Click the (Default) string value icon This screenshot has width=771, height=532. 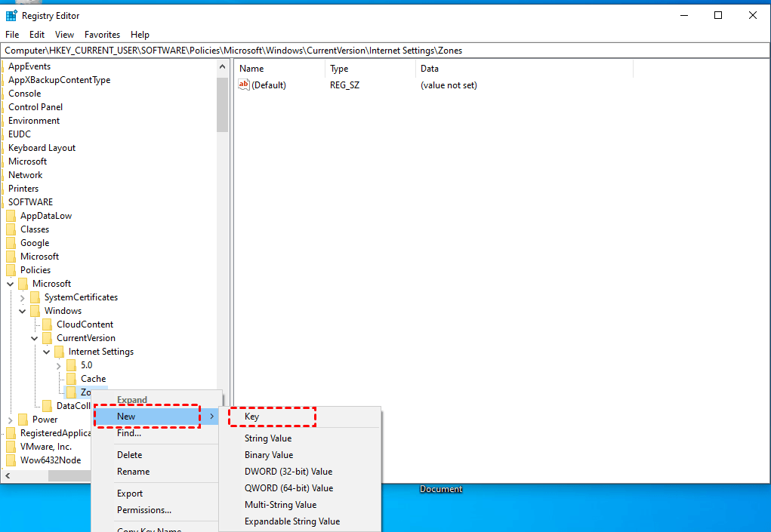tap(244, 85)
